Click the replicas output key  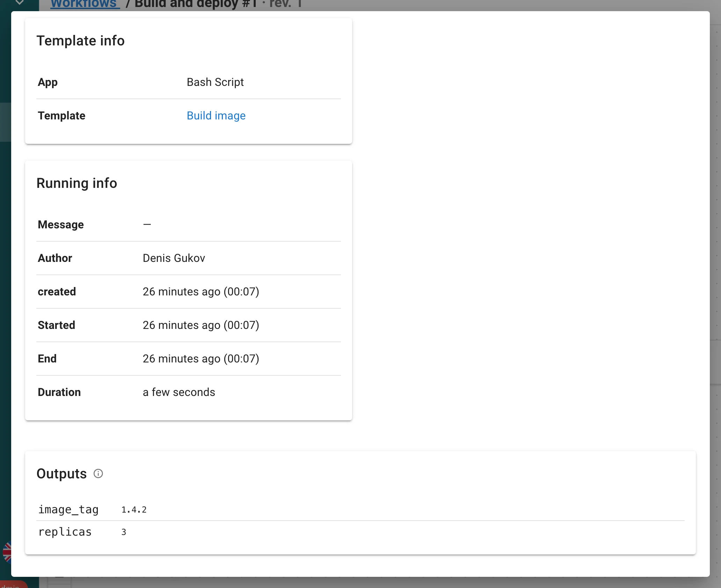(65, 532)
